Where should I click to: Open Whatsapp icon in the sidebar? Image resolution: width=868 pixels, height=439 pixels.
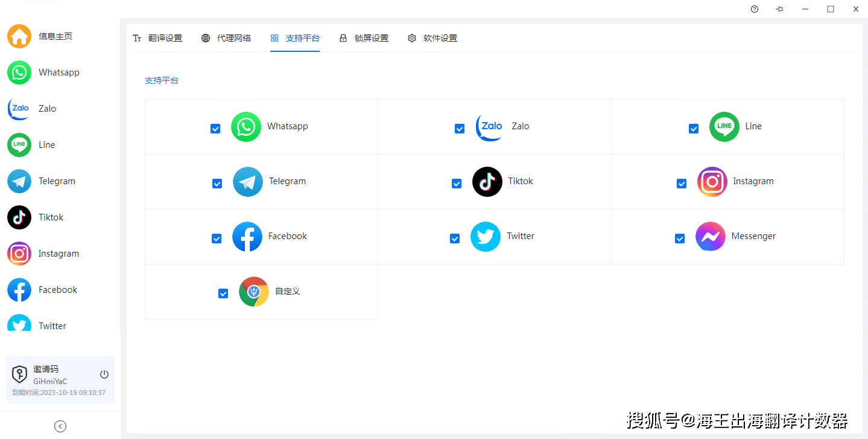click(x=19, y=72)
